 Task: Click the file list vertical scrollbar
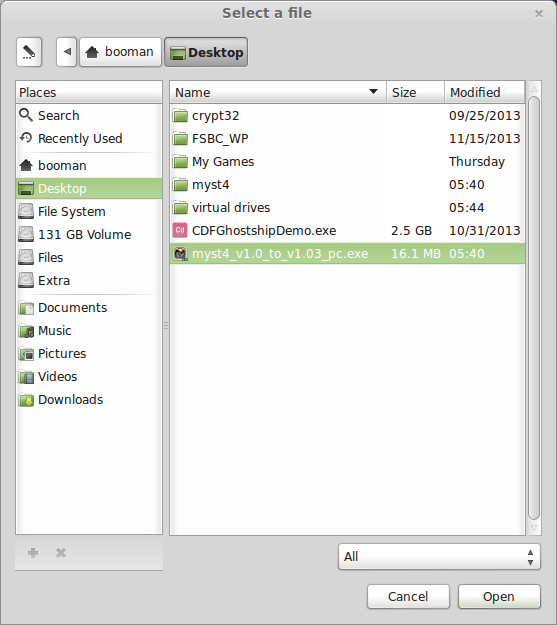(534, 308)
